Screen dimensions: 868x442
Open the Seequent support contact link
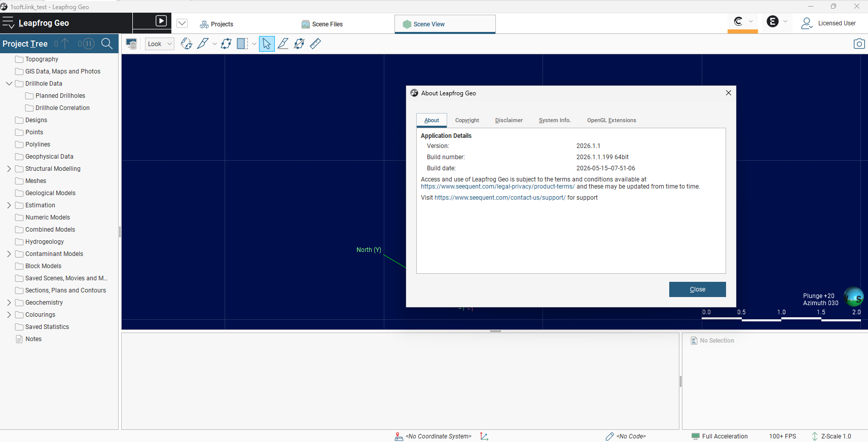point(500,198)
